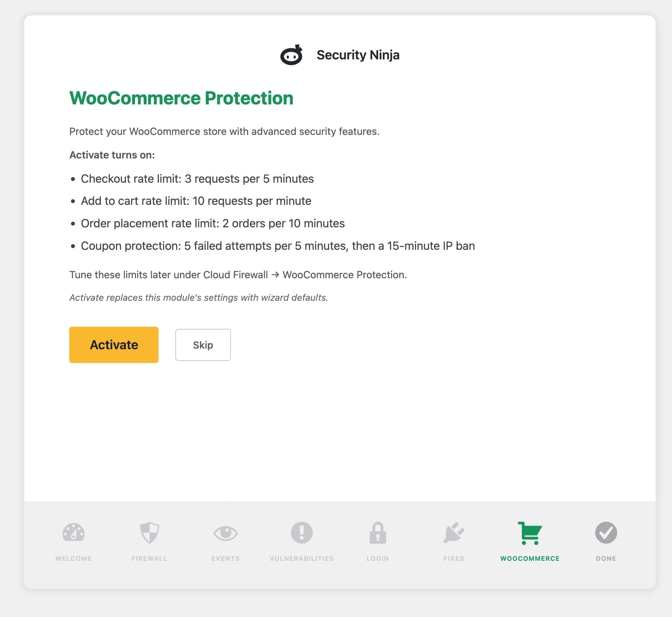Click the WooCommerce cart icon
Image resolution: width=672 pixels, height=617 pixels.
pos(530,533)
